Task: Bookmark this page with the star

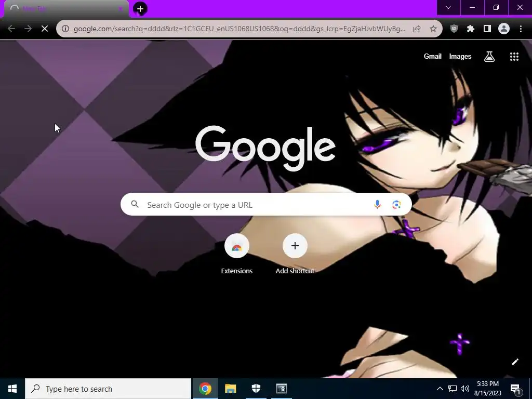Action: coord(433,29)
